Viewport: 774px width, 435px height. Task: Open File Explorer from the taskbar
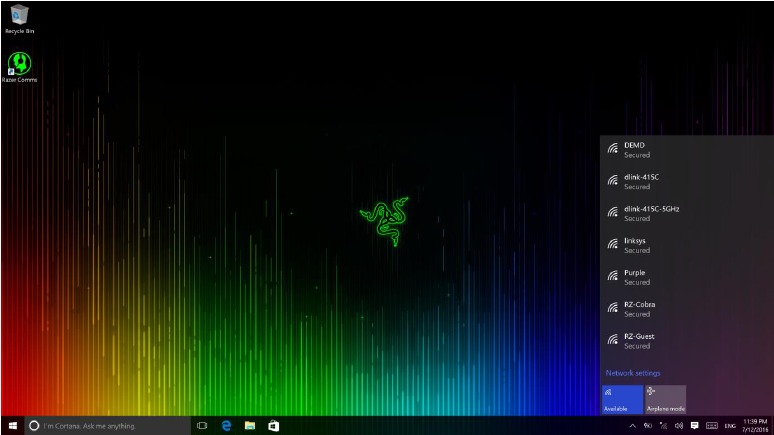[250, 426]
